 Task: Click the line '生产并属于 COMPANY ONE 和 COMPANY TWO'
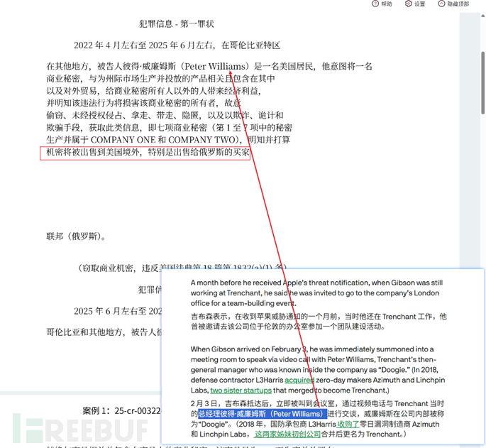click(168, 140)
